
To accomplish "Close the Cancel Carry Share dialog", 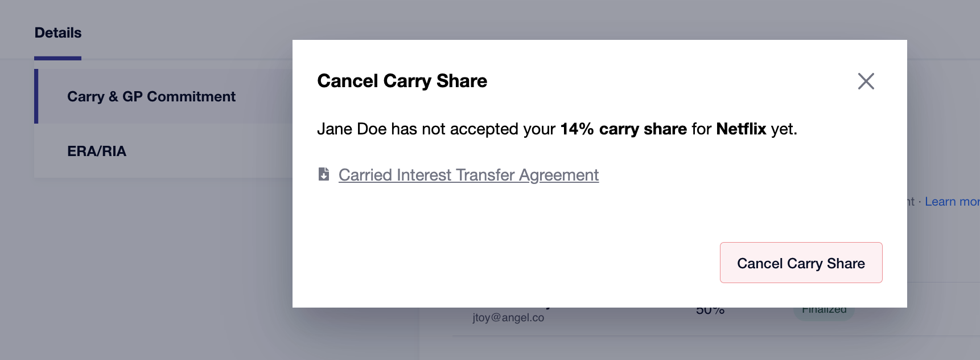I will (866, 81).
